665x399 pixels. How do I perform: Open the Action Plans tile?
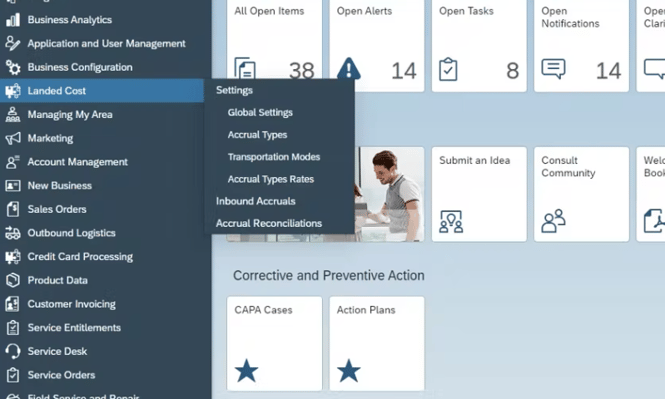point(377,343)
